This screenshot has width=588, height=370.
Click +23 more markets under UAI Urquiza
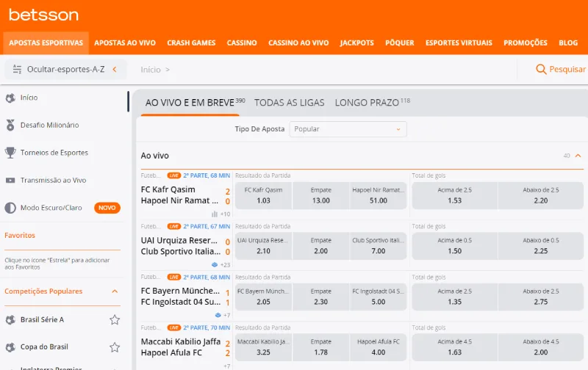[x=226, y=265]
